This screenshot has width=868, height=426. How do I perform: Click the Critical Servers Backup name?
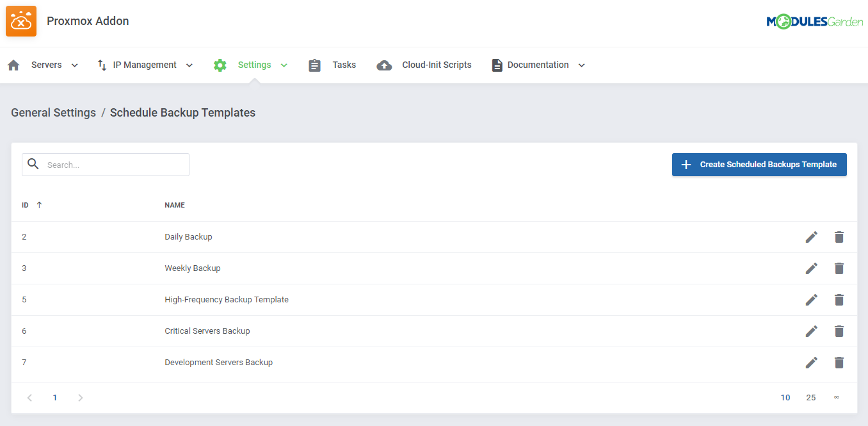(x=207, y=331)
